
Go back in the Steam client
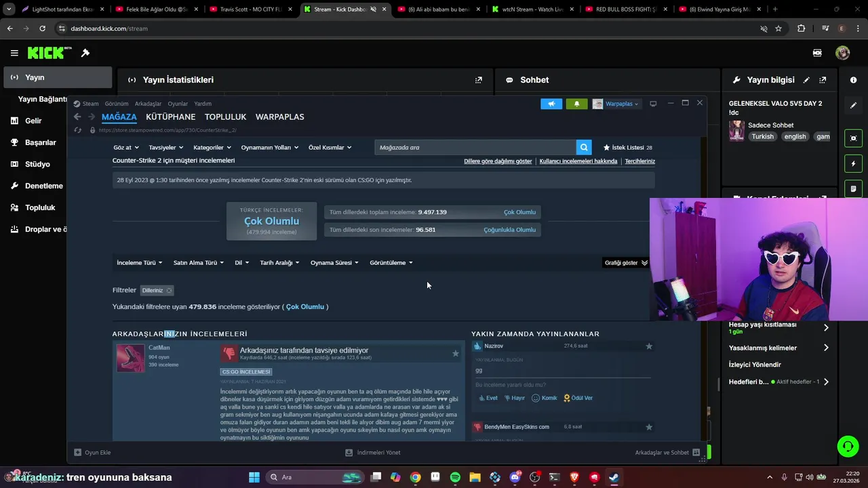(77, 117)
